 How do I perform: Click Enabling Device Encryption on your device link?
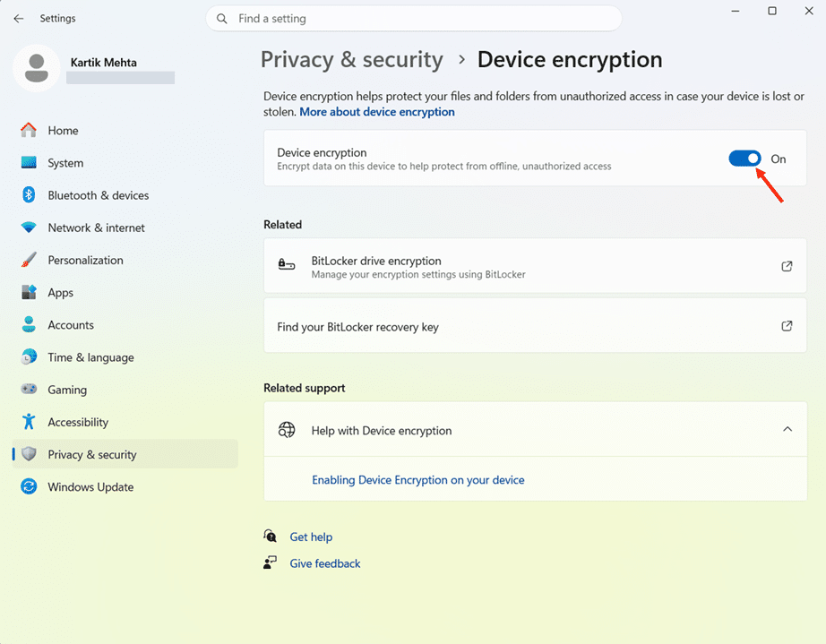(x=418, y=480)
